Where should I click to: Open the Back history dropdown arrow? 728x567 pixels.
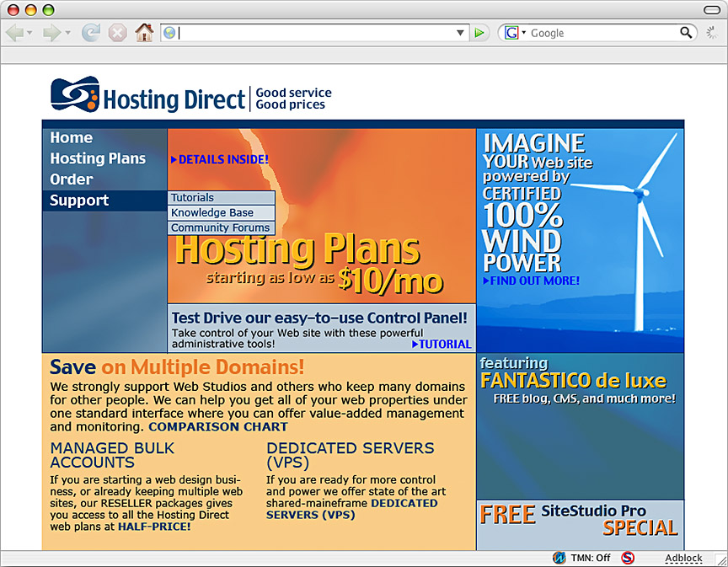pos(29,33)
